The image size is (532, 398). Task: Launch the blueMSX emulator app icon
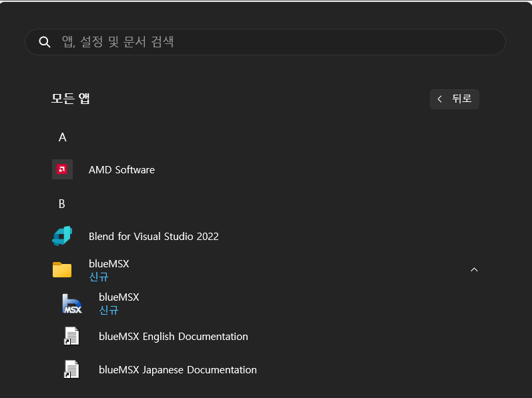72,303
